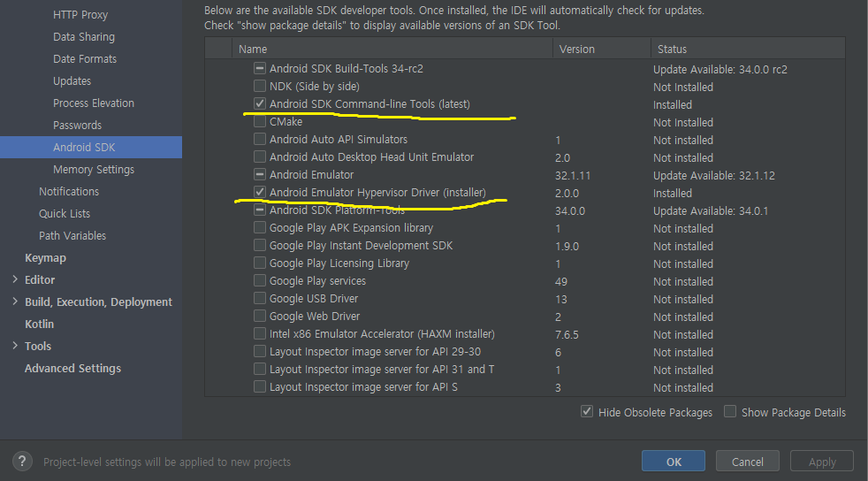Check Layout Inspector image server for API S

(260, 387)
